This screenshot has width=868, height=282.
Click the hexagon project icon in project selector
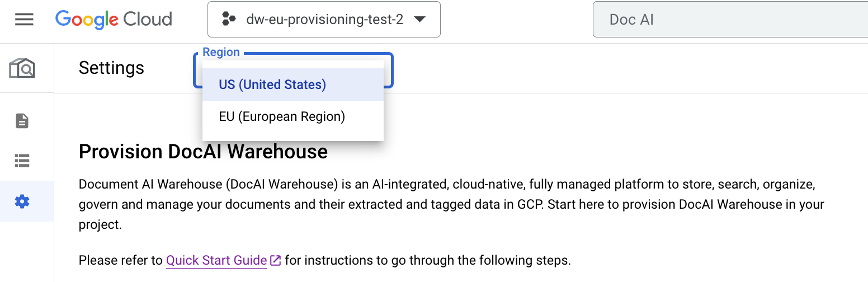pos(229,20)
